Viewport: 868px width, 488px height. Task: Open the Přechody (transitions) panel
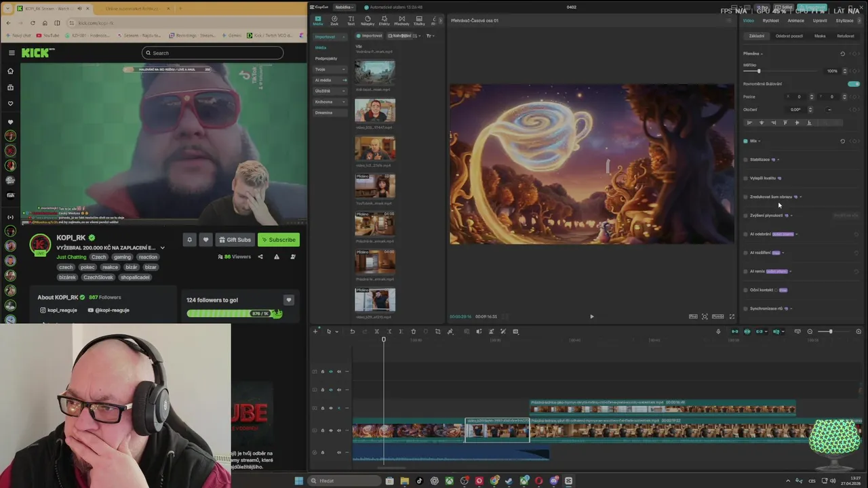401,20
